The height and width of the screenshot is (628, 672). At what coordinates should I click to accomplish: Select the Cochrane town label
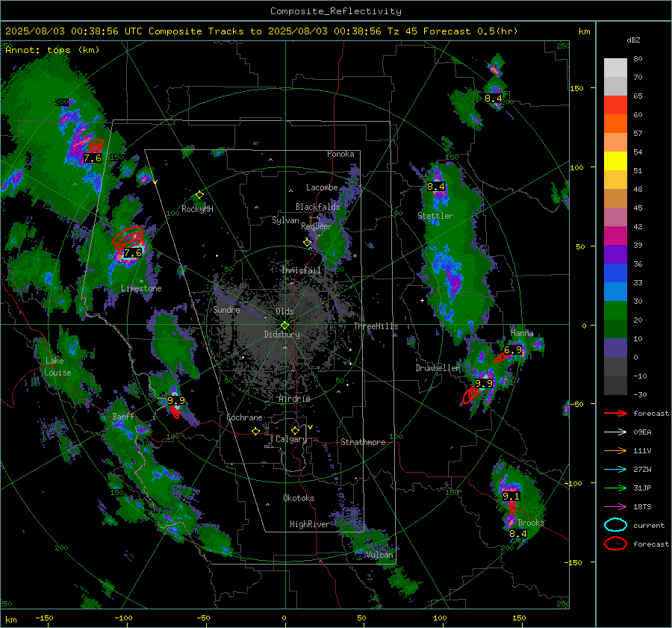244,417
